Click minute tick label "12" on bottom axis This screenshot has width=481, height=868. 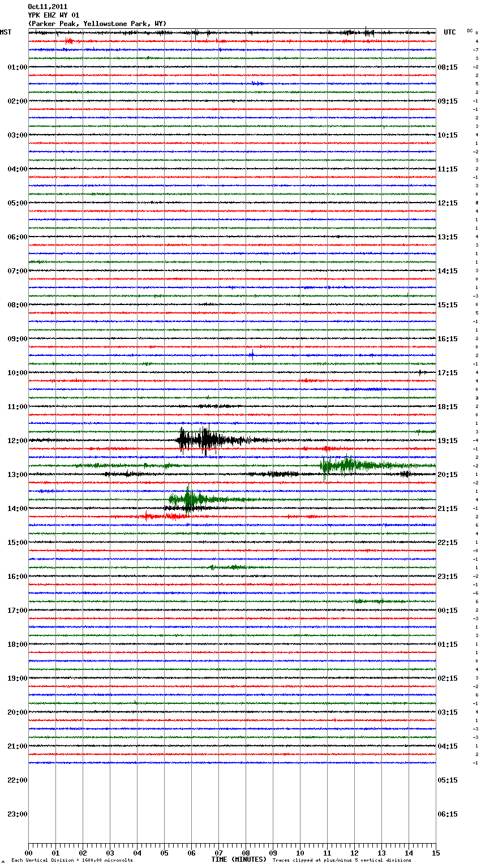point(354,853)
